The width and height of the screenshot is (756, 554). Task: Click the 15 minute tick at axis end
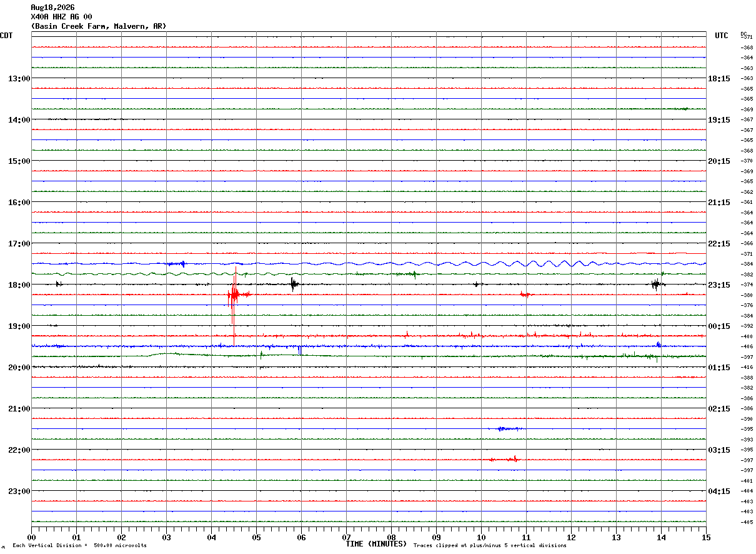coord(706,537)
